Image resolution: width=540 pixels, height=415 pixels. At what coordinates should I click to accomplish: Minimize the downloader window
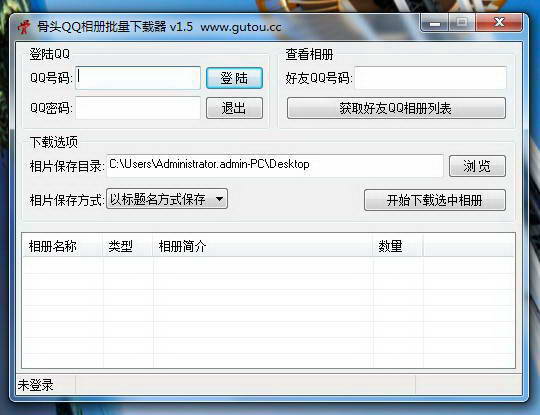(x=435, y=23)
